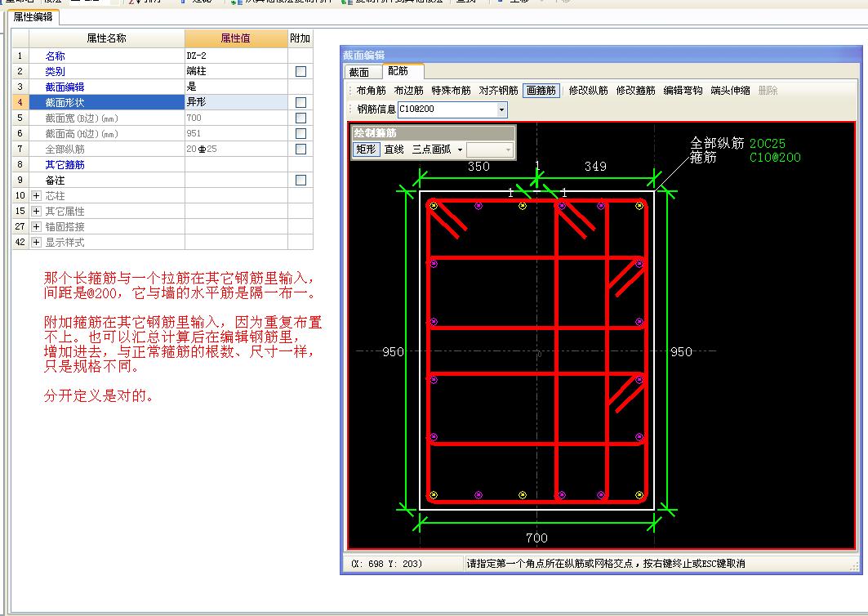Viewport: 868px width, 616px height.
Task: Click the top-left yellow corner rebar point
Action: tap(434, 206)
